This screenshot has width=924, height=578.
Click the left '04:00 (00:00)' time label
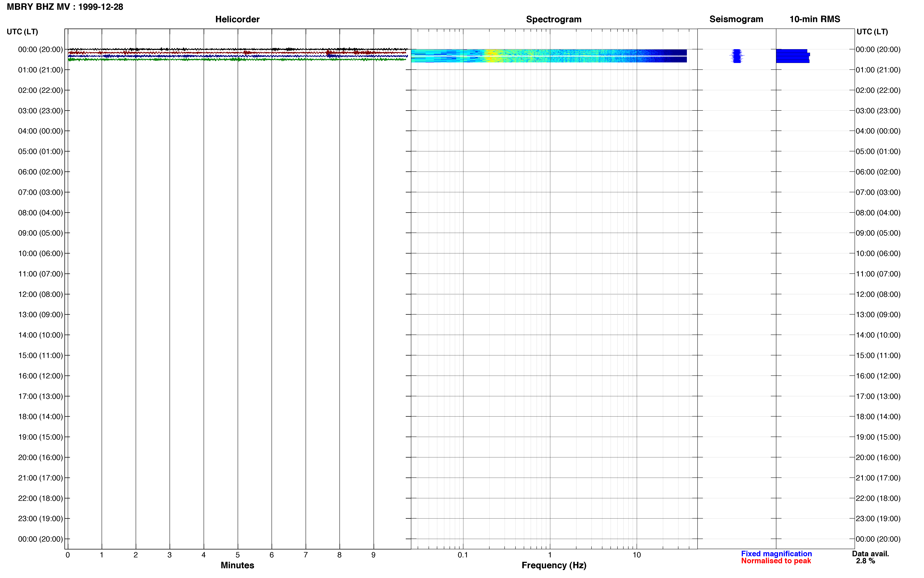pyautogui.click(x=41, y=131)
